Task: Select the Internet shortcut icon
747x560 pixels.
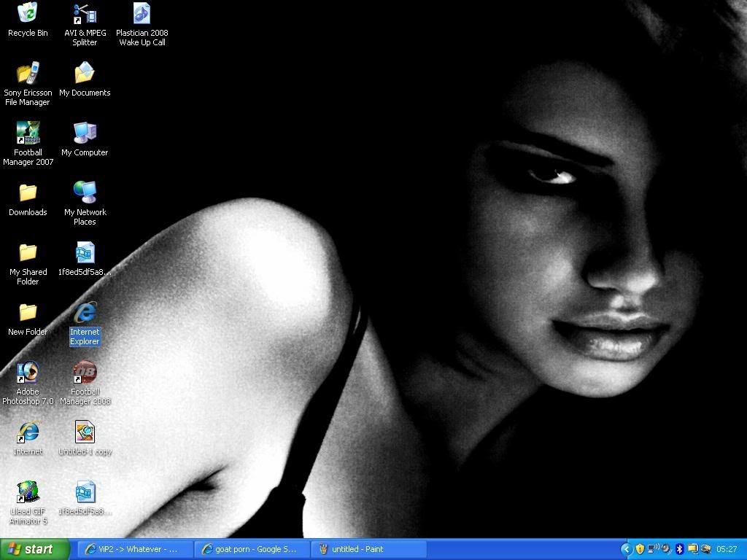Action: click(x=28, y=438)
